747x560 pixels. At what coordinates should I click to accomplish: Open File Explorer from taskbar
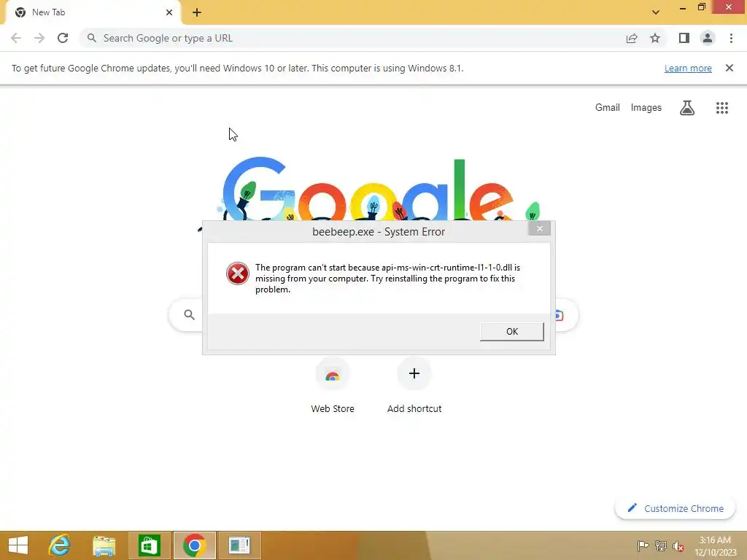tap(104, 545)
